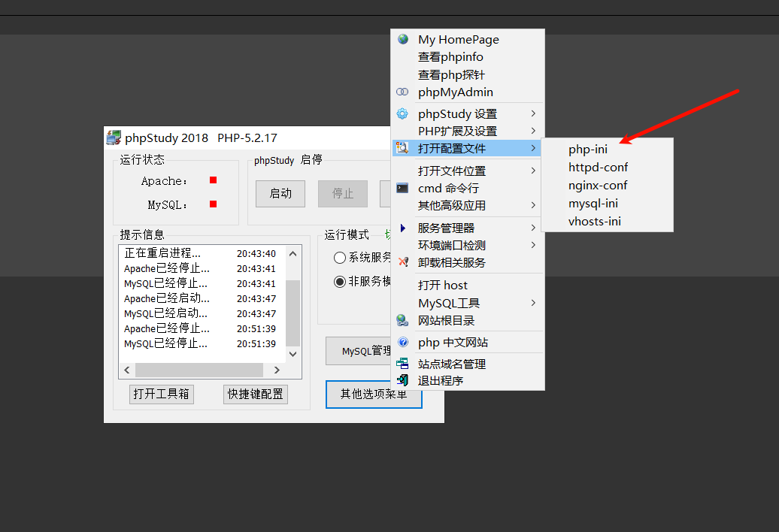Viewport: 779px width, 532px height.
Task: Click the 打开工具箱 button
Action: click(162, 394)
